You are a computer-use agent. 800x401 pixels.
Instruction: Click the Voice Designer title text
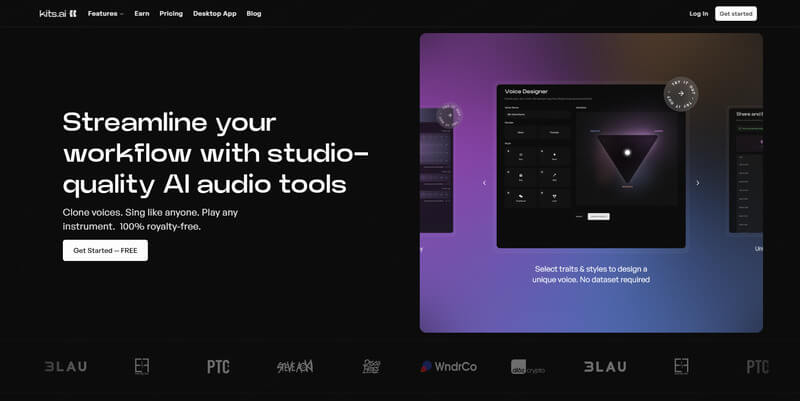point(526,91)
